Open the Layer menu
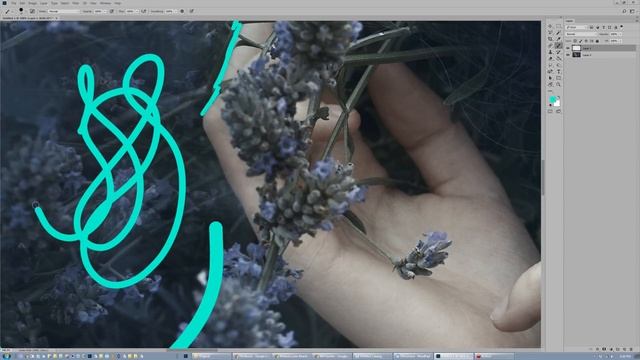The image size is (640, 360). (44, 3)
